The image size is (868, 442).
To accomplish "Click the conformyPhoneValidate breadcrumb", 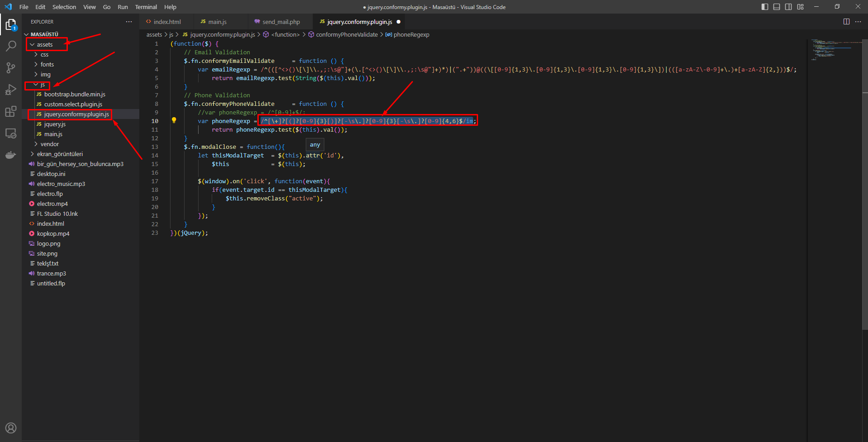I will pyautogui.click(x=346, y=34).
